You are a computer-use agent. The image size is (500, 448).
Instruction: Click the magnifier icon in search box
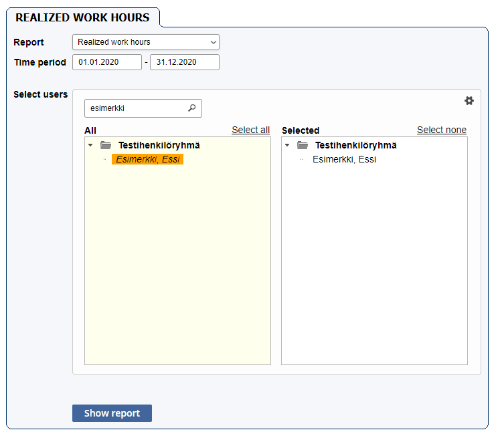pyautogui.click(x=192, y=108)
